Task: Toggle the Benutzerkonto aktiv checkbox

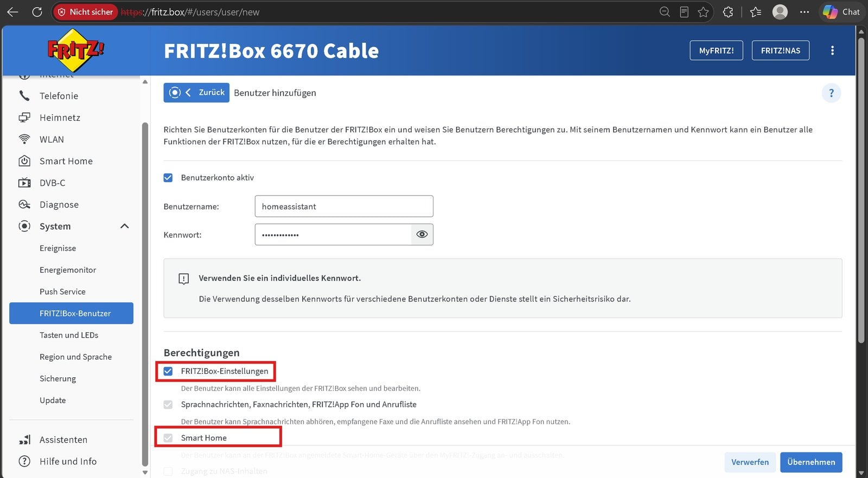Action: [168, 178]
